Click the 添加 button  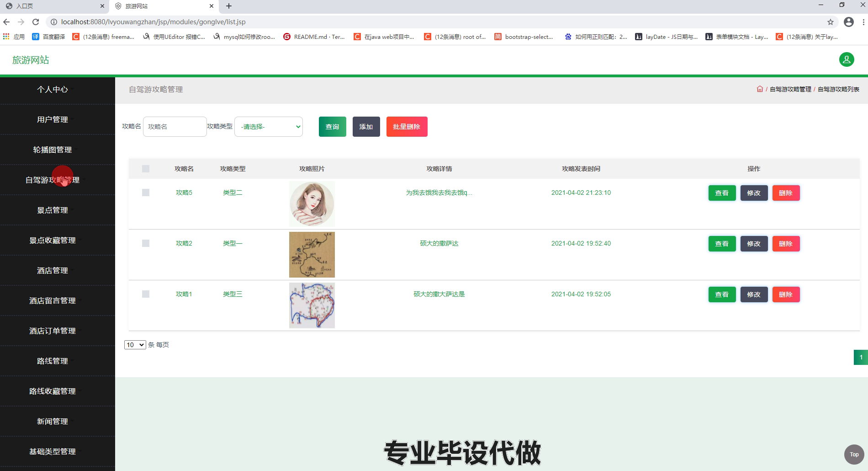point(366,127)
